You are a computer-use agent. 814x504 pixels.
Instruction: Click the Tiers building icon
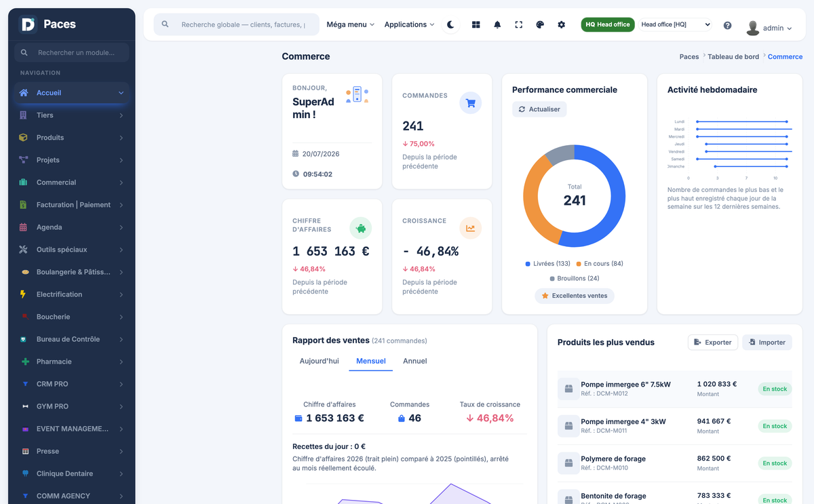coord(24,115)
